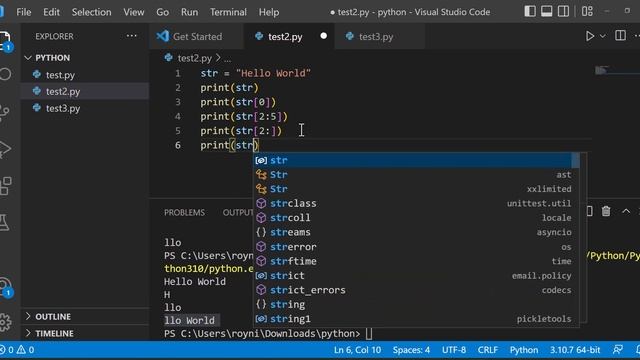The image size is (640, 360).
Task: Change indentation via Spaces: 4
Action: [x=411, y=350]
